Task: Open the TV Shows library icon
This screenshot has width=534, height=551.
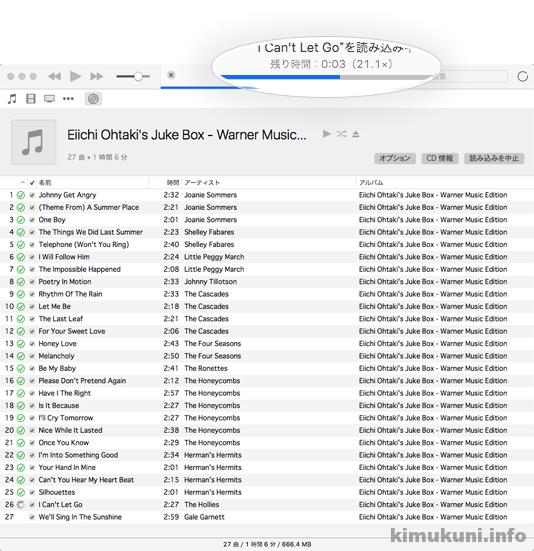Action: [49, 99]
